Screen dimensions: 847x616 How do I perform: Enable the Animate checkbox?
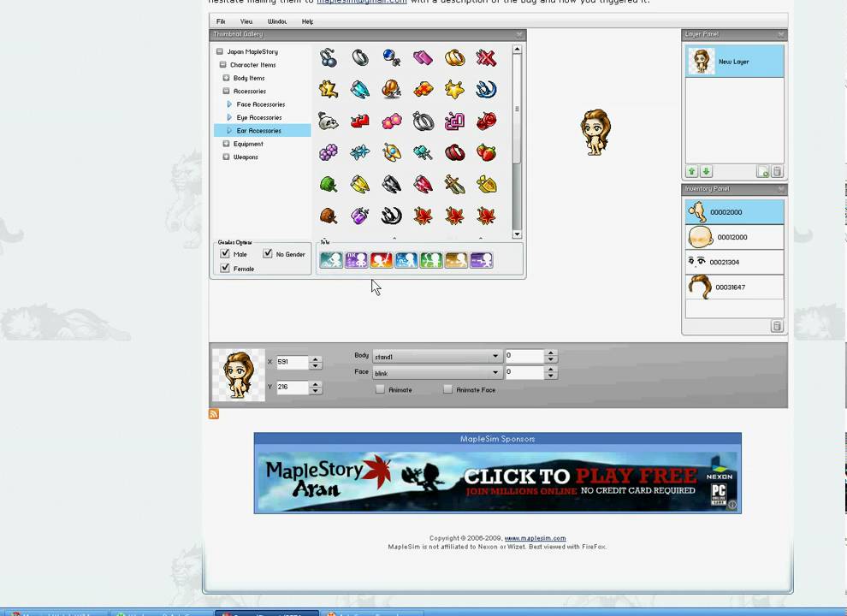380,389
